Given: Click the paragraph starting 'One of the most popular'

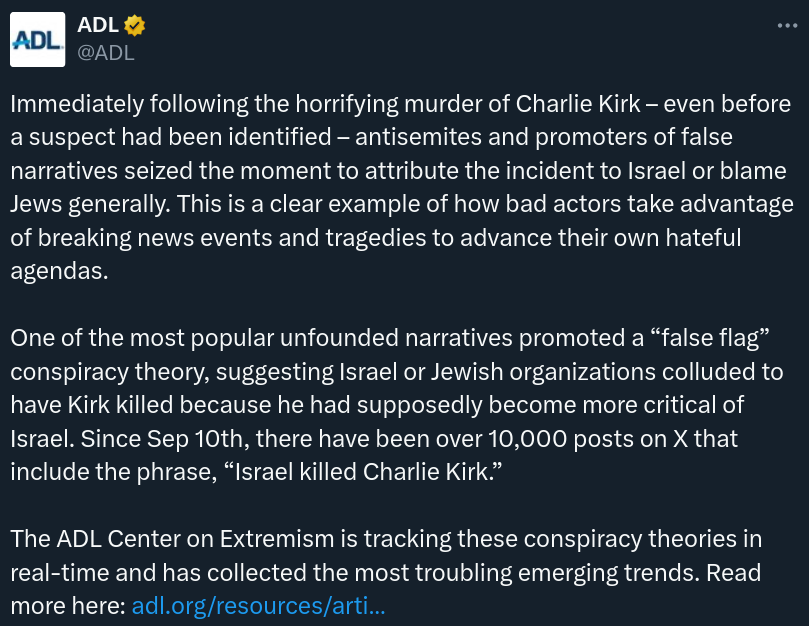Looking at the screenshot, I should click(x=400, y=404).
